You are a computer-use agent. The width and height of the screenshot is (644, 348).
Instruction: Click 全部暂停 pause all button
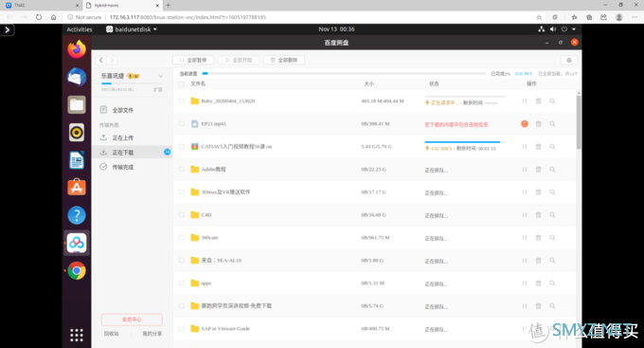coord(193,60)
